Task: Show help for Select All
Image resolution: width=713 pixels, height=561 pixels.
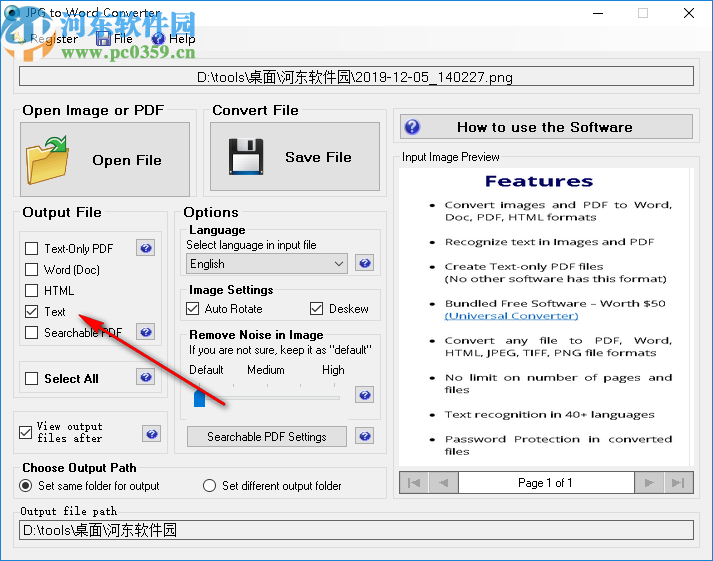Action: point(146,377)
